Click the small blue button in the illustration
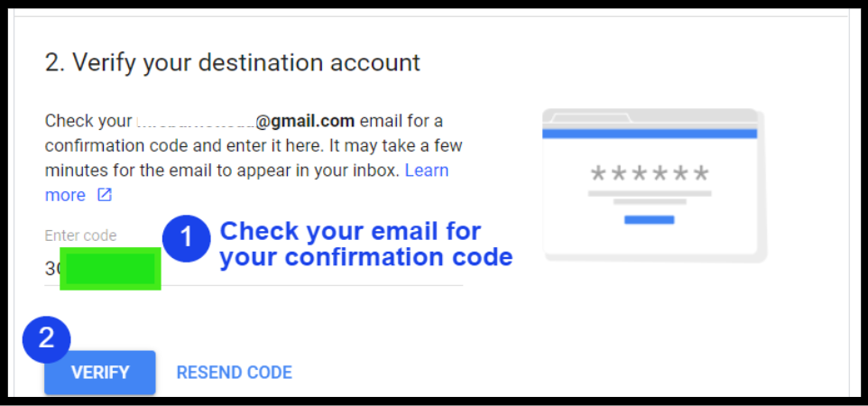 pos(649,219)
